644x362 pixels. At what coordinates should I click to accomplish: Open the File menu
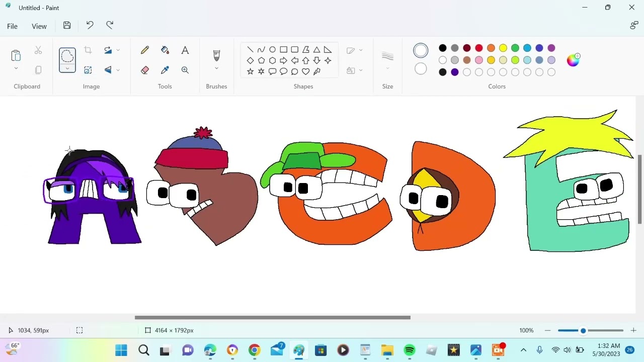[x=12, y=26]
